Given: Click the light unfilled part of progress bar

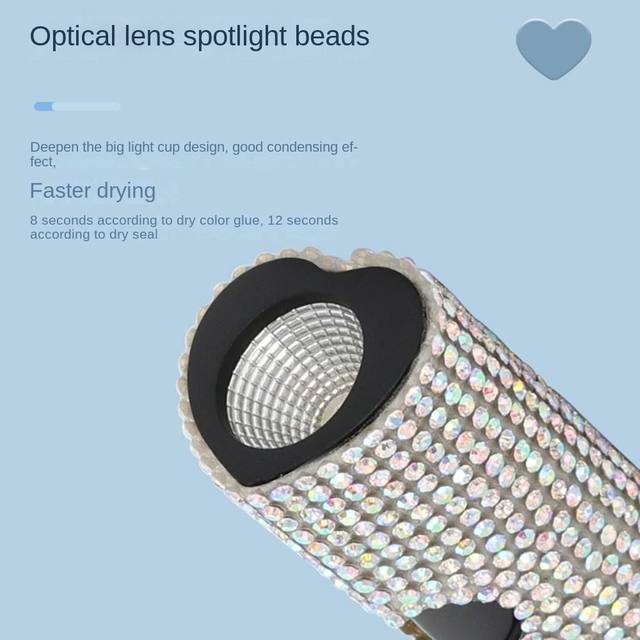Looking at the screenshot, I should pos(87,107).
